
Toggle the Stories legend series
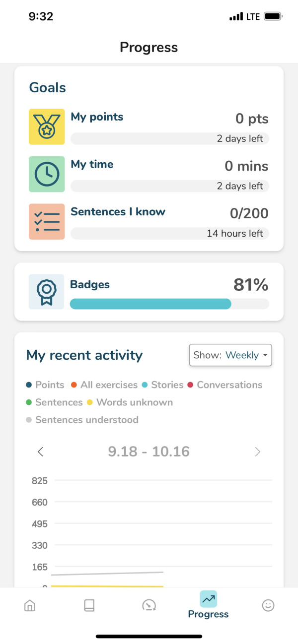(162, 385)
